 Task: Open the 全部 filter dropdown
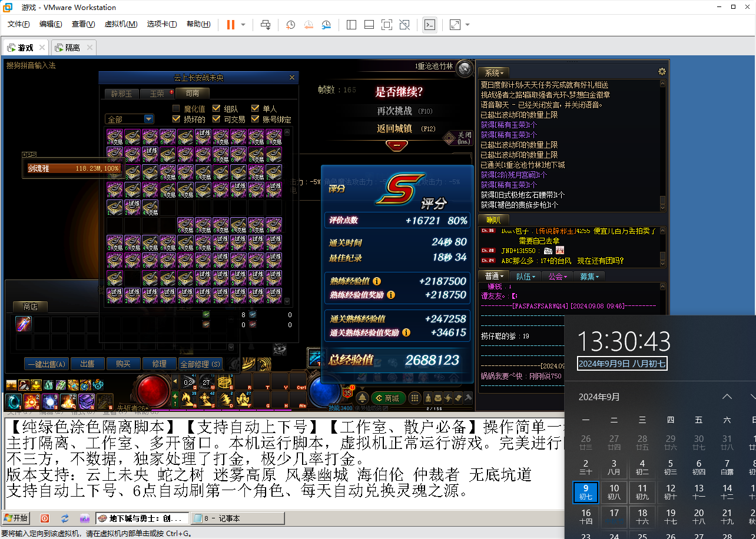pyautogui.click(x=130, y=119)
